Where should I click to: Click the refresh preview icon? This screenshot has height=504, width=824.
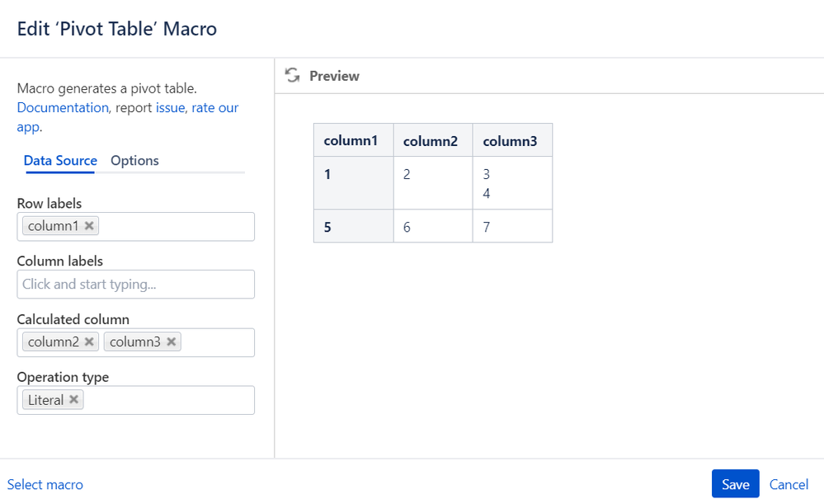pos(292,76)
